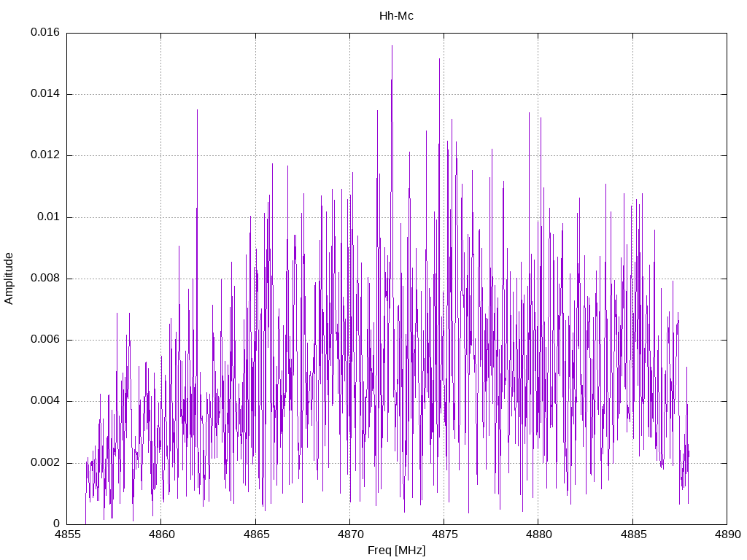Click the x-axis tick label 4865
The image size is (747, 560).
(256, 534)
